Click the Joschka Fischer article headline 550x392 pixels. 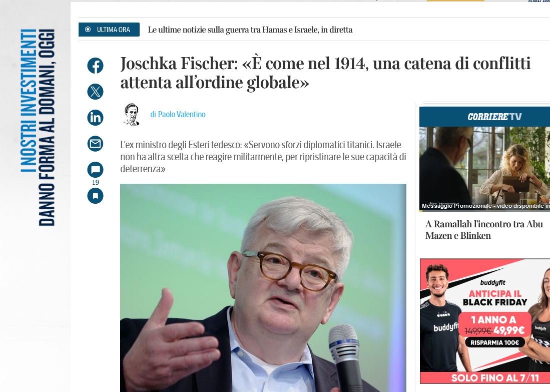325,73
